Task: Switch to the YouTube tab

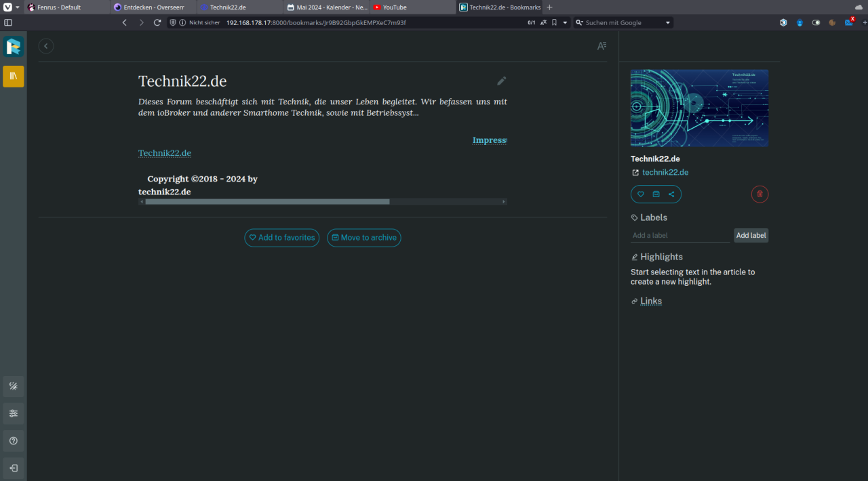Action: tap(413, 7)
